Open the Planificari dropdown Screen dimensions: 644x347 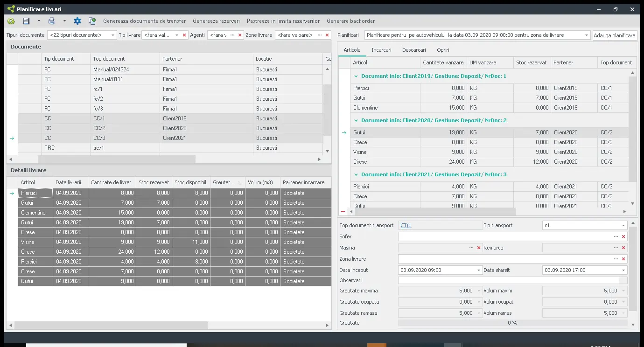pyautogui.click(x=587, y=35)
